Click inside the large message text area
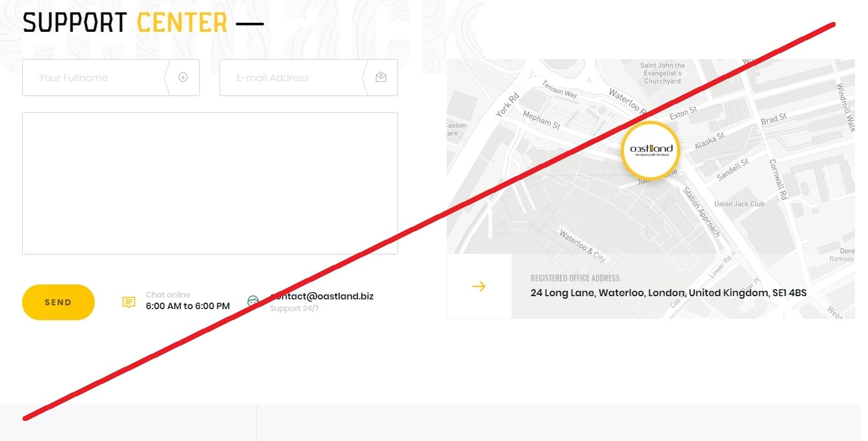The height and width of the screenshot is (441, 868). click(x=210, y=183)
